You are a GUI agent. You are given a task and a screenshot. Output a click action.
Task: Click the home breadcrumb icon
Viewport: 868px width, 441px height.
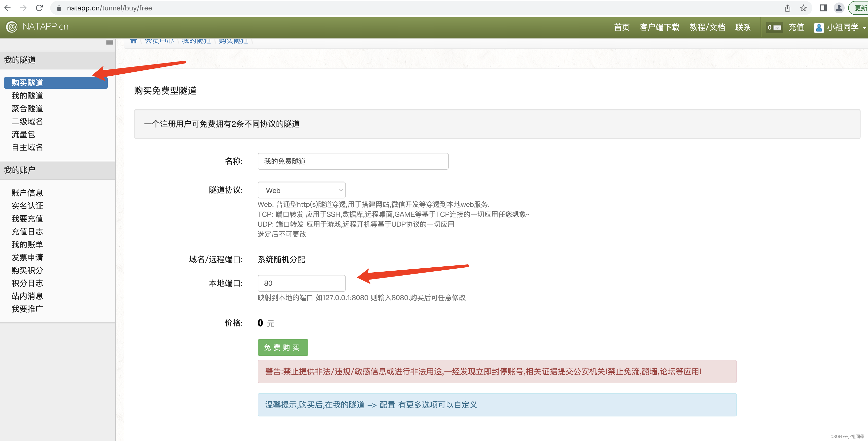133,41
